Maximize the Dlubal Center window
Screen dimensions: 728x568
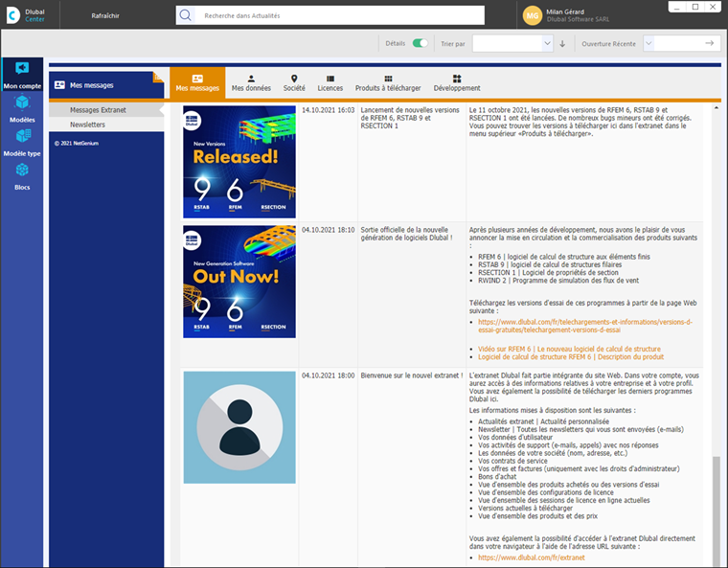click(x=695, y=7)
